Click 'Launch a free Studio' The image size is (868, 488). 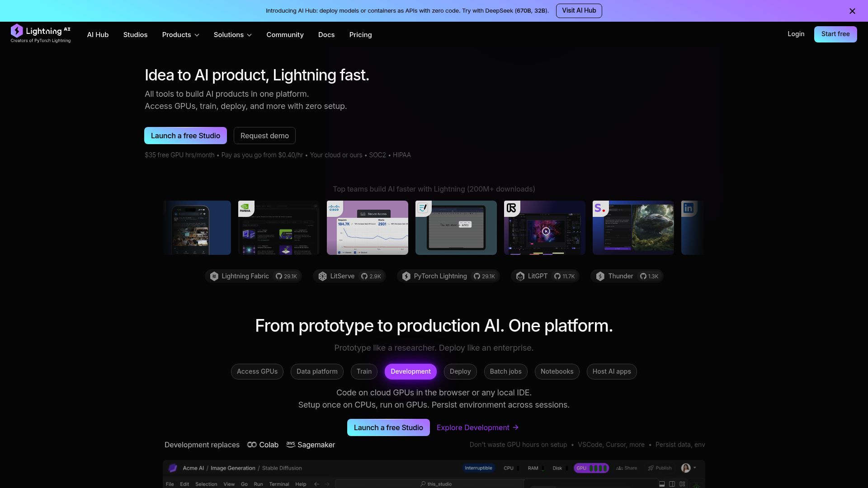(x=185, y=136)
